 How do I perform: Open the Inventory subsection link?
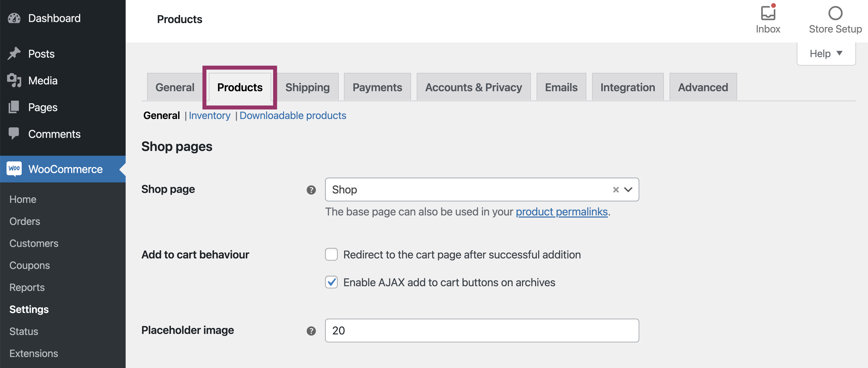coord(209,116)
